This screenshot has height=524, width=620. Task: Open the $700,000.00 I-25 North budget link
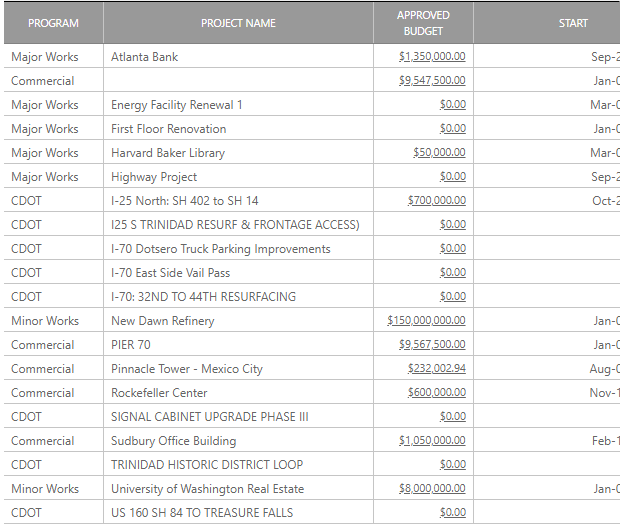click(437, 201)
